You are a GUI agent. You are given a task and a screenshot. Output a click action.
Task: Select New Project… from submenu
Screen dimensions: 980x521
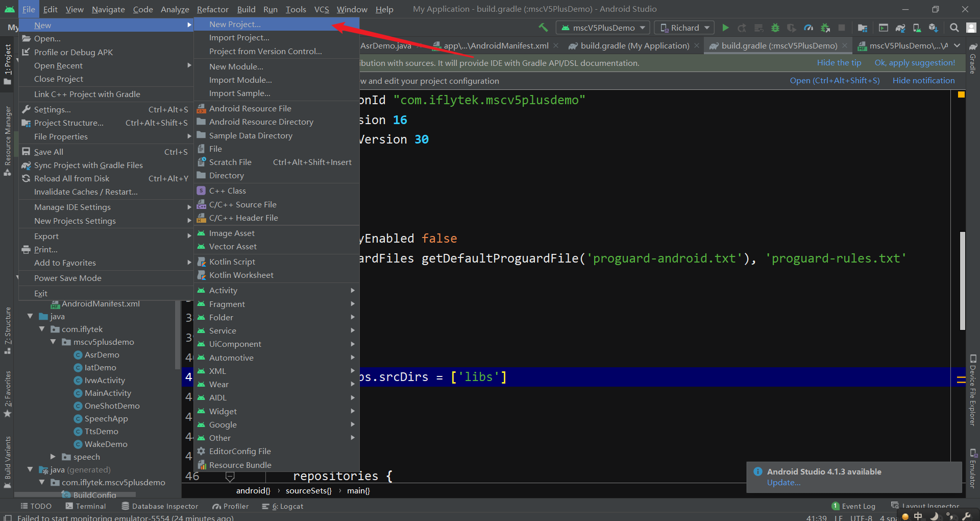[277, 24]
